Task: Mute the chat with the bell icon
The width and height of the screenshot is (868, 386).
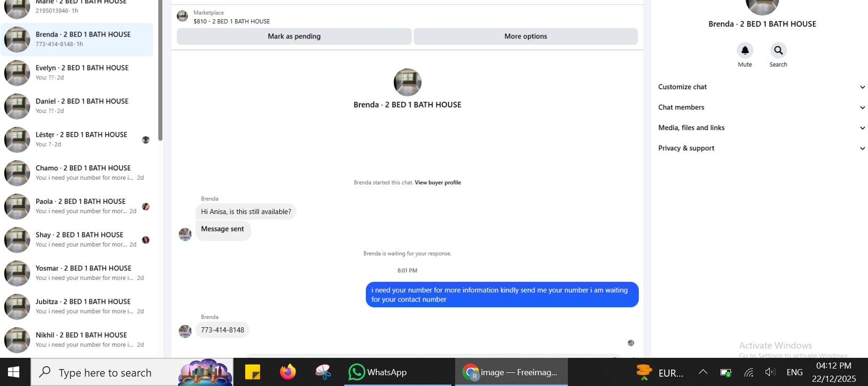Action: [x=745, y=50]
